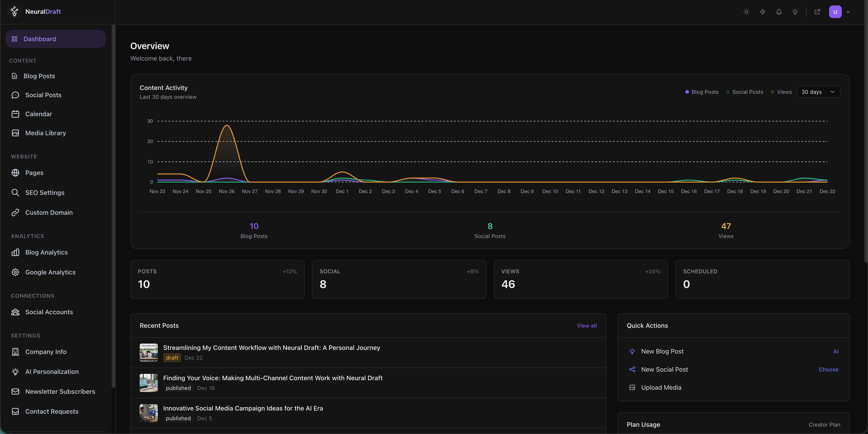
Task: Click View all recent posts link
Action: click(x=587, y=326)
